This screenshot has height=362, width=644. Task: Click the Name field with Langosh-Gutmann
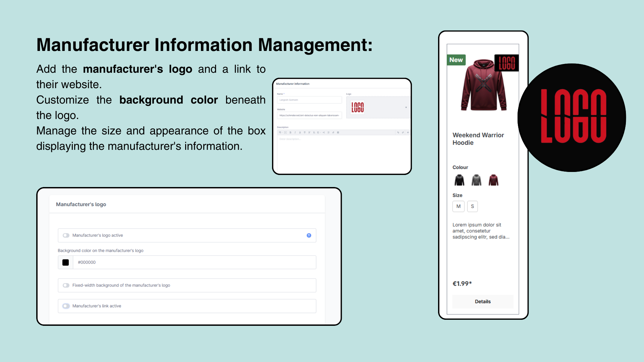coord(309,100)
